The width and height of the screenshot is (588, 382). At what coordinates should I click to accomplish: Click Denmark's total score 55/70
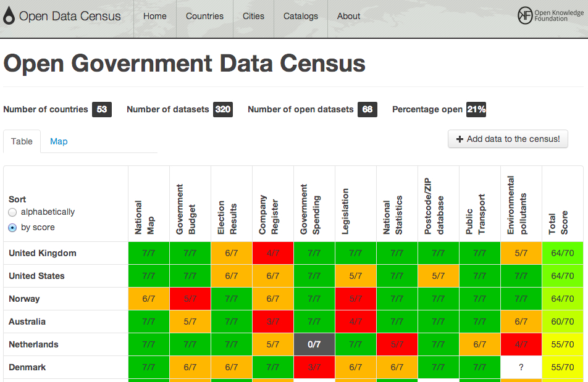563,367
